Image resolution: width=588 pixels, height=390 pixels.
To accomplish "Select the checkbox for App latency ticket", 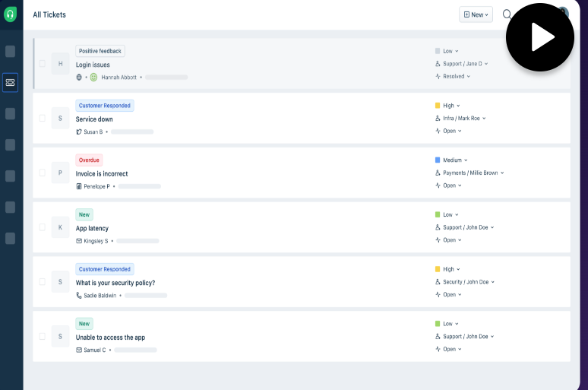I will tap(43, 227).
